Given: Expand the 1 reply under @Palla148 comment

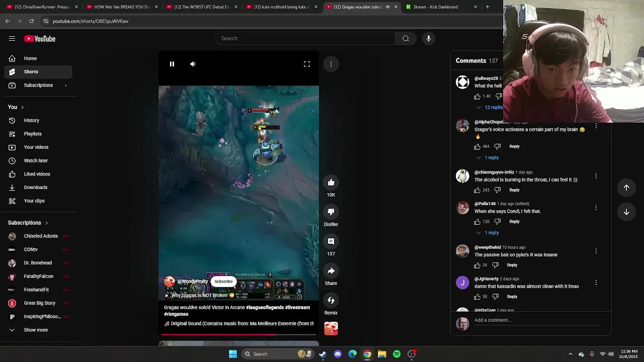Looking at the screenshot, I should click(x=487, y=233).
